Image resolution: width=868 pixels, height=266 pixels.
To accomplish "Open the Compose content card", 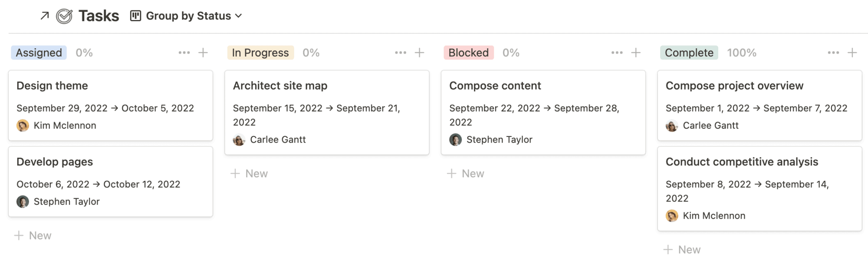I will (543, 113).
